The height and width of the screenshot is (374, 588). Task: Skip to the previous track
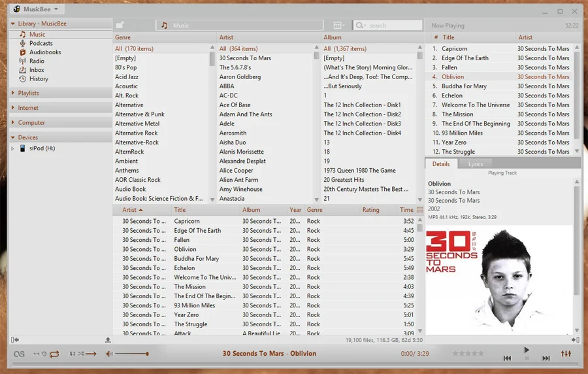[507, 358]
